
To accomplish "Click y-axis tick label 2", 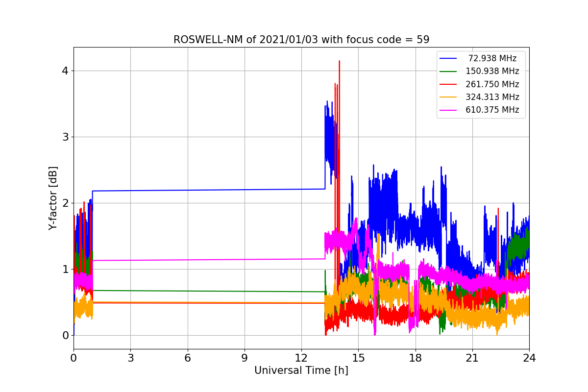I will 65,203.
